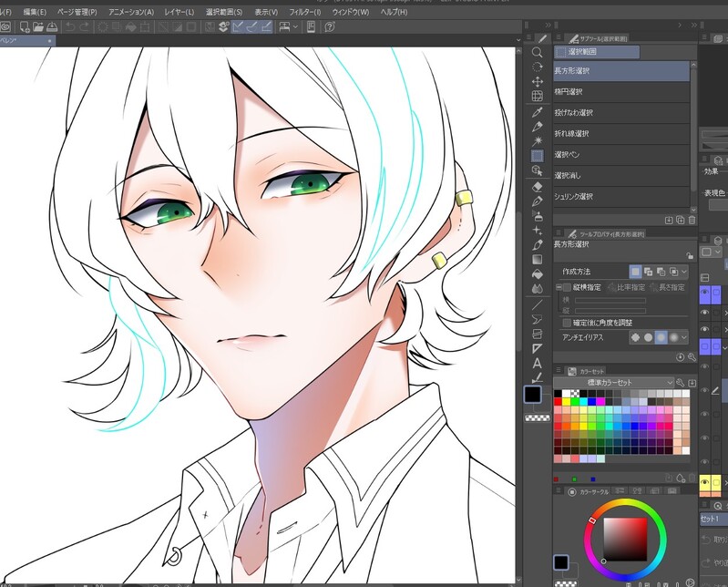Choose 楕円選択 sub tool
Screen dimensions: 728x587
[621, 92]
